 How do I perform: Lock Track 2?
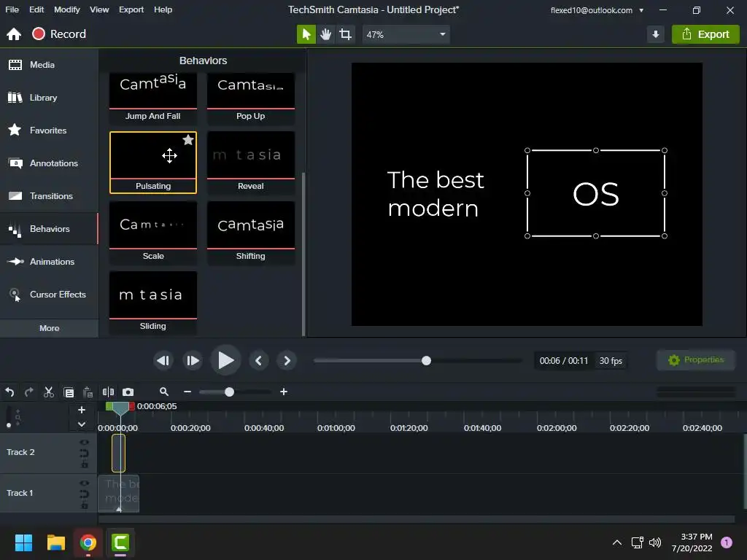pyautogui.click(x=85, y=464)
